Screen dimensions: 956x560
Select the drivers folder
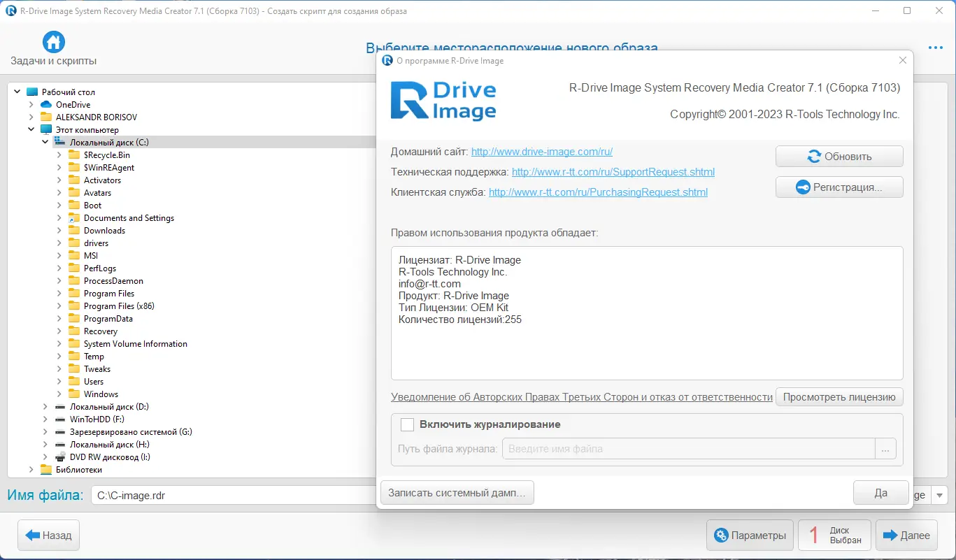click(96, 243)
